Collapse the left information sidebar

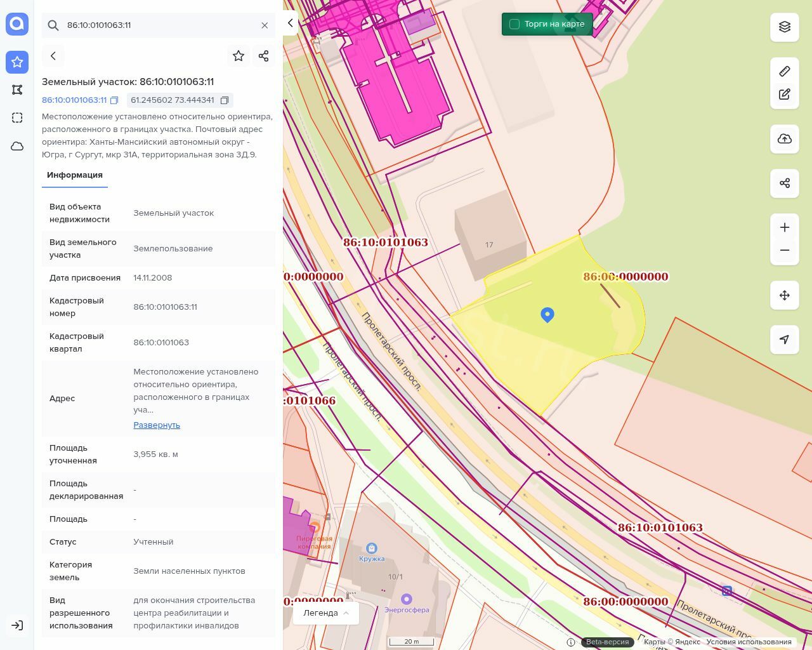pyautogui.click(x=290, y=23)
